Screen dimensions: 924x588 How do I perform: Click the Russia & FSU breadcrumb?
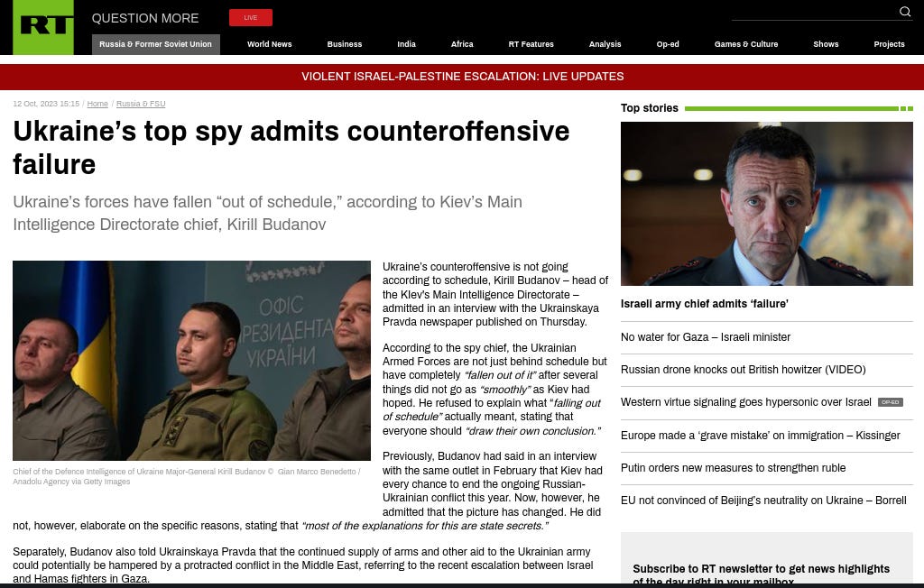(140, 104)
